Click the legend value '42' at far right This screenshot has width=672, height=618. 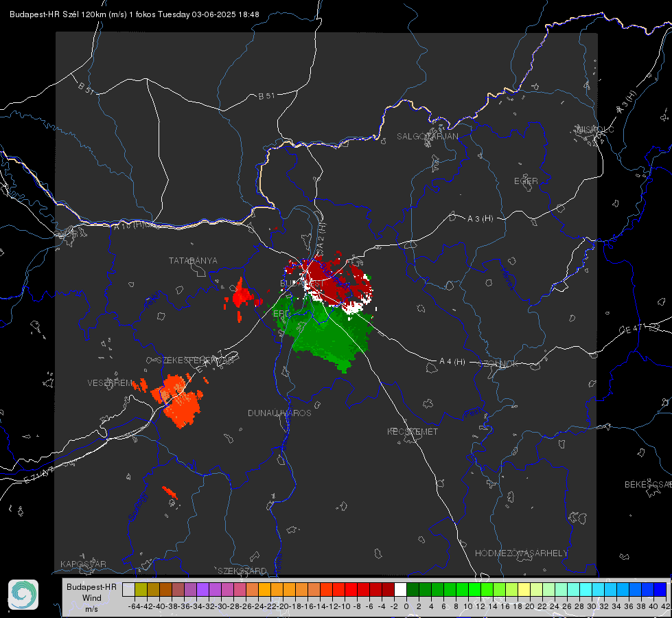[666, 606]
